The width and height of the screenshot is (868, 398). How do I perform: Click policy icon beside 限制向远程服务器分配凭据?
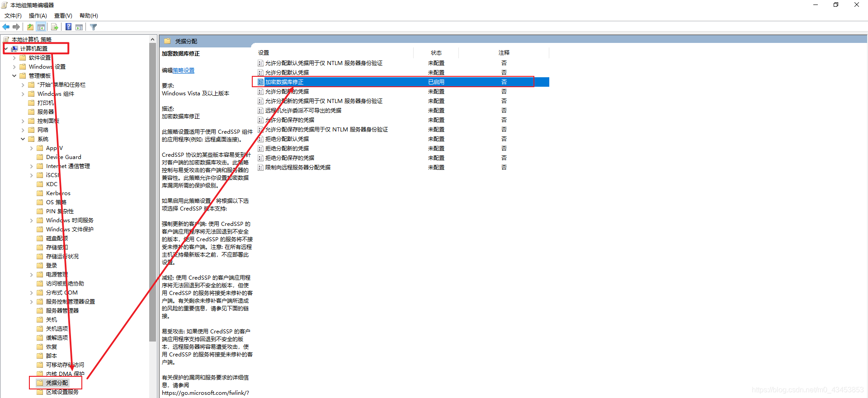point(260,168)
